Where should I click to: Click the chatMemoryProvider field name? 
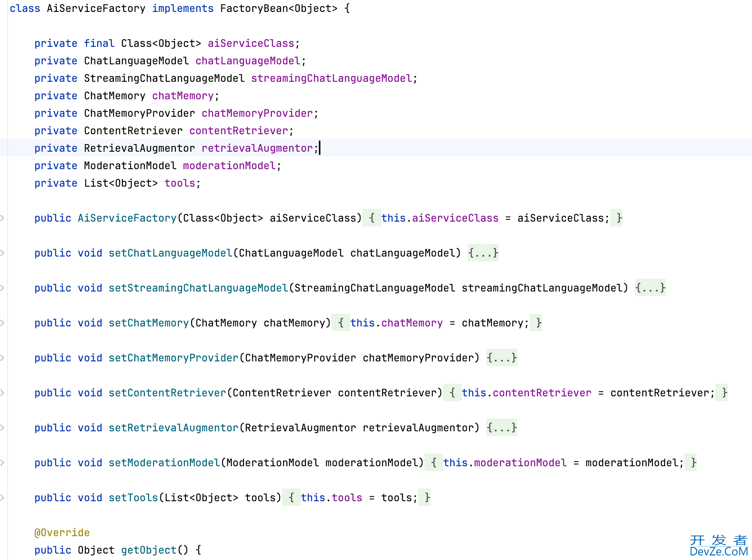tap(257, 113)
